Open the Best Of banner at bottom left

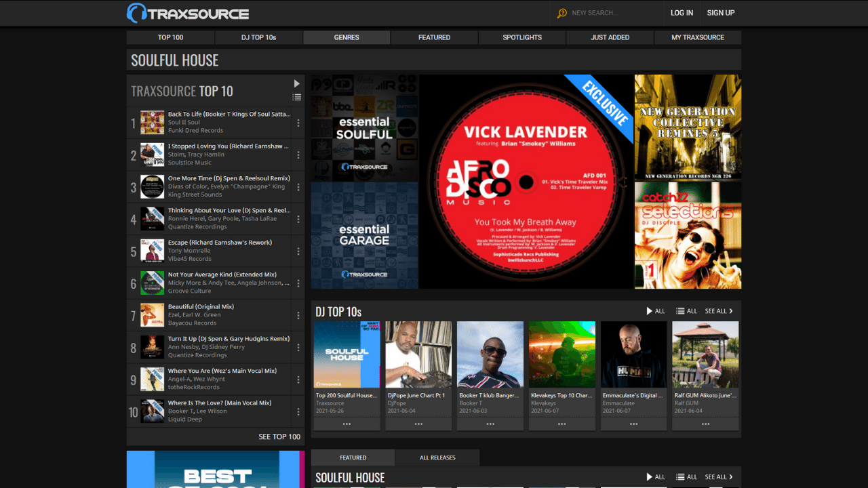[x=216, y=469]
